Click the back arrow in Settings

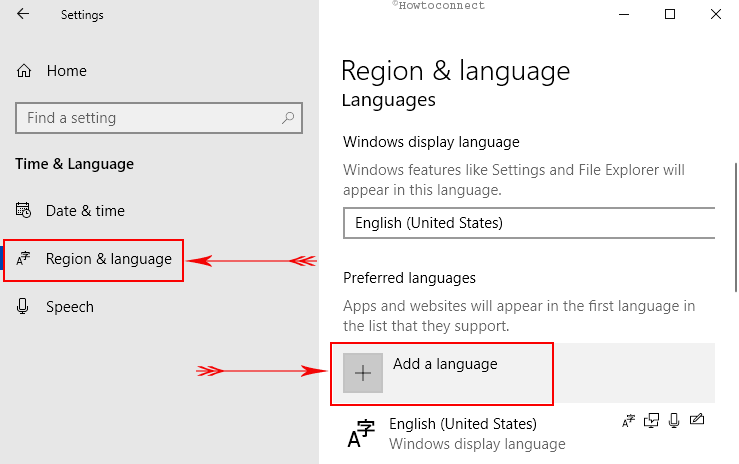23,14
